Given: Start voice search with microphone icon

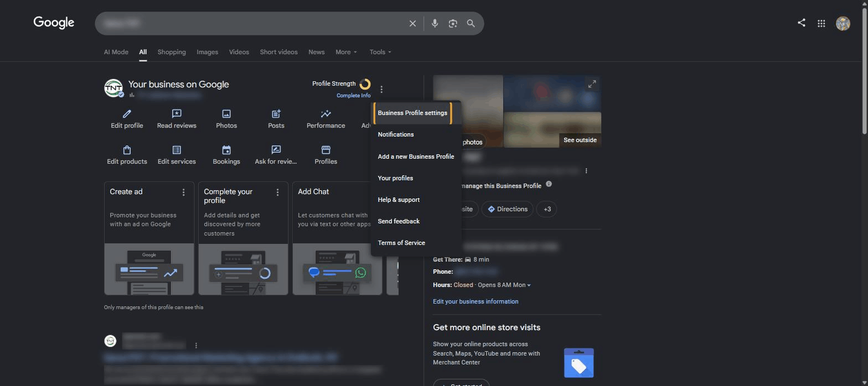Looking at the screenshot, I should point(435,23).
